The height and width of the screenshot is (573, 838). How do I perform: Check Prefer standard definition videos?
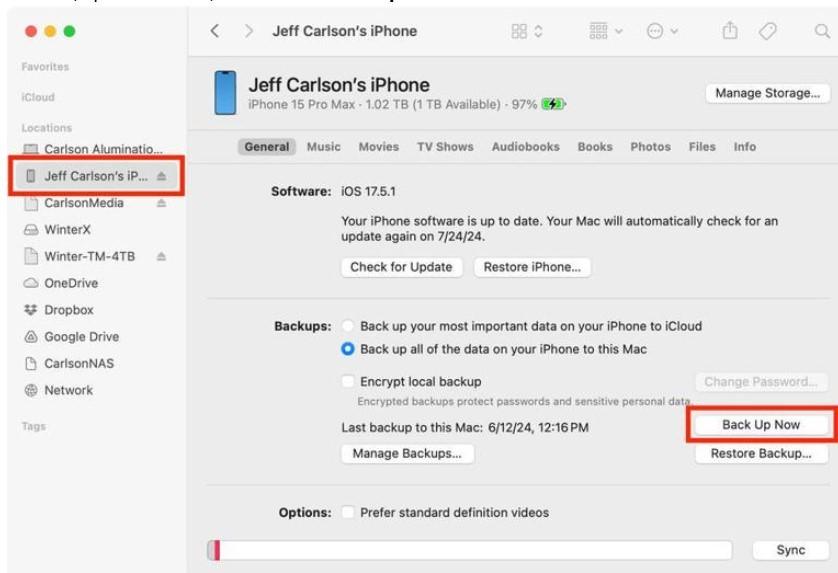348,512
